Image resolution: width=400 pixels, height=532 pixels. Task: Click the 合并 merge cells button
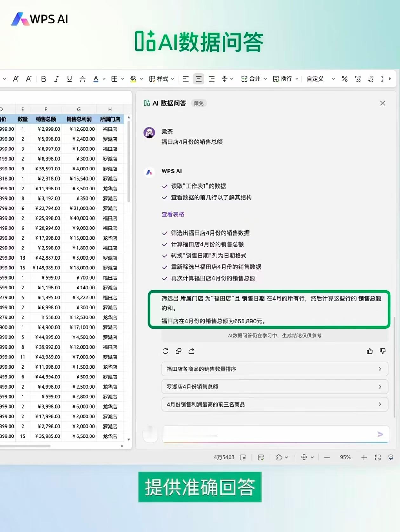[251, 79]
